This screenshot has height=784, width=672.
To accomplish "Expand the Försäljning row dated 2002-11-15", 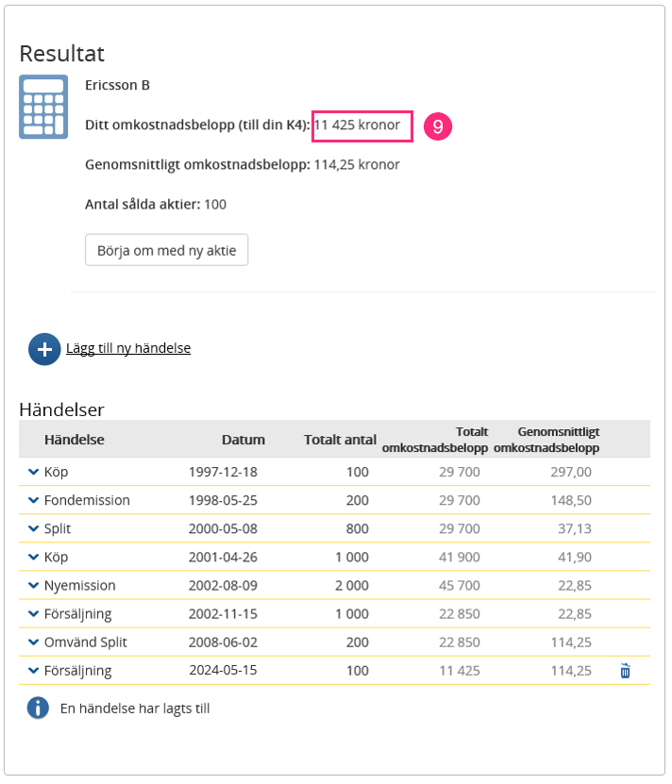I will (x=34, y=613).
